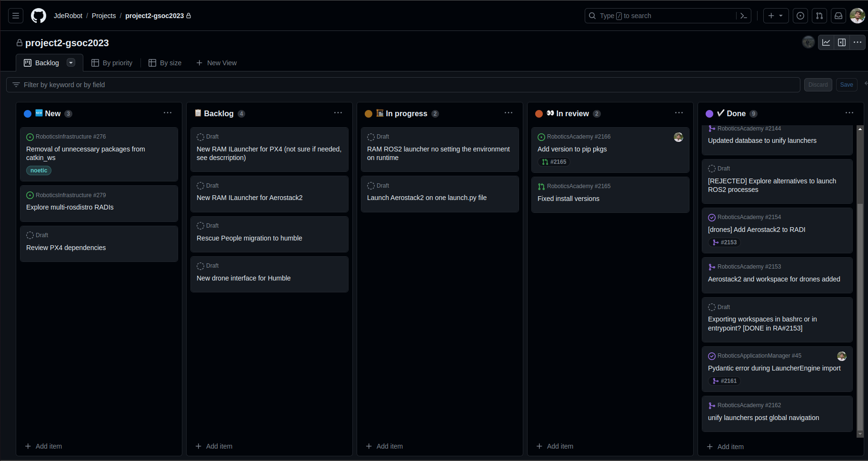The height and width of the screenshot is (461, 868).
Task: Toggle the project details side panel icon
Action: [x=842, y=42]
